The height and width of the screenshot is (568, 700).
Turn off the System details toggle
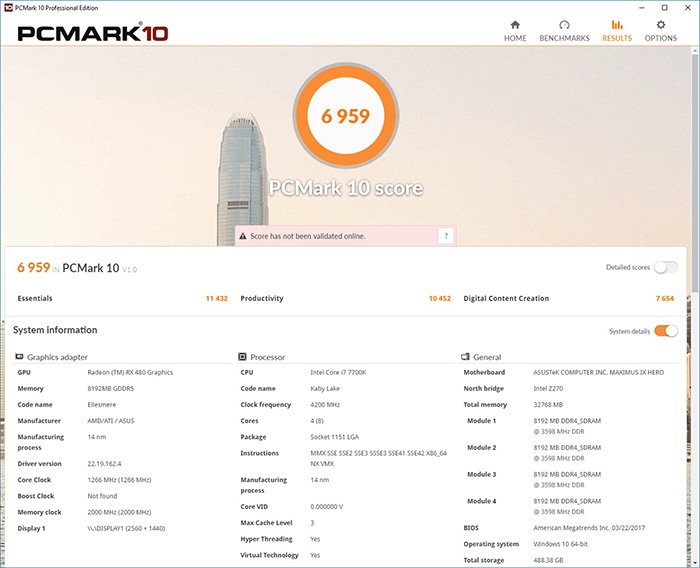pos(666,331)
